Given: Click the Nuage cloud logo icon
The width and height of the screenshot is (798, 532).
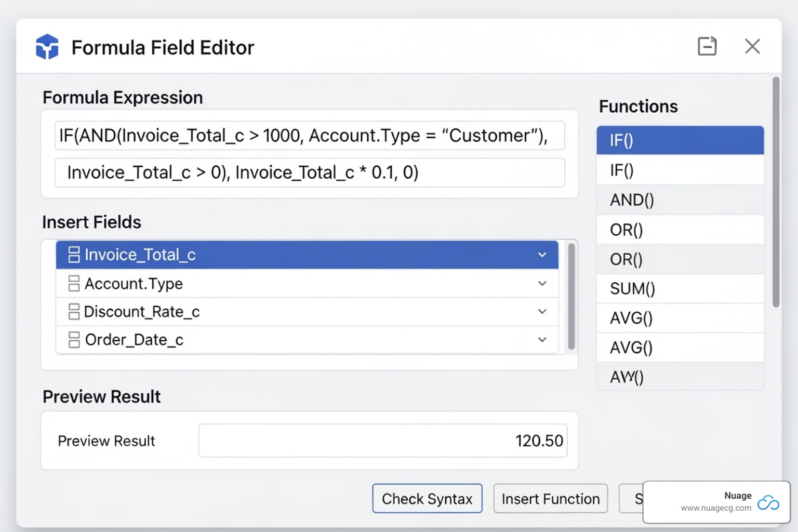Looking at the screenshot, I should [x=768, y=502].
